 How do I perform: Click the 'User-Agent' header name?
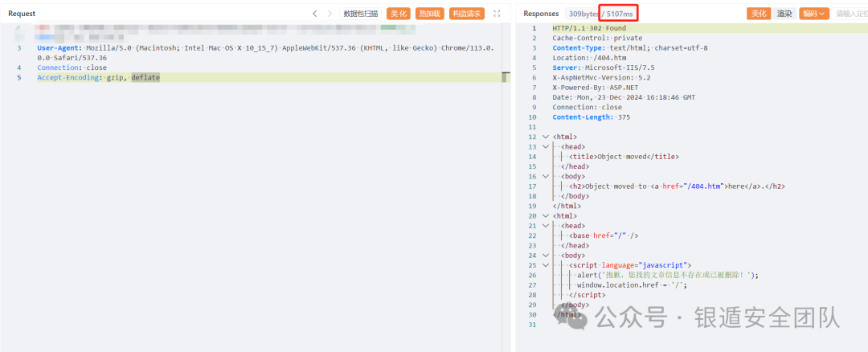(56, 48)
